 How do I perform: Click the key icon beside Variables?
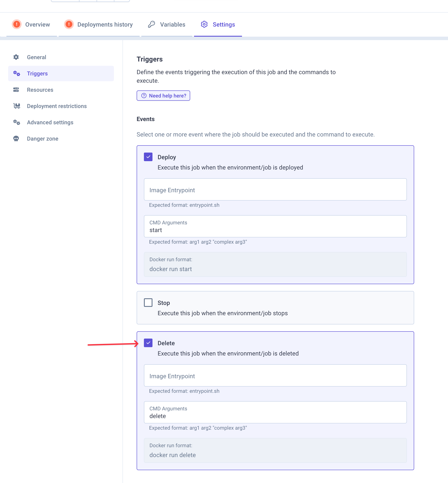pos(152,24)
